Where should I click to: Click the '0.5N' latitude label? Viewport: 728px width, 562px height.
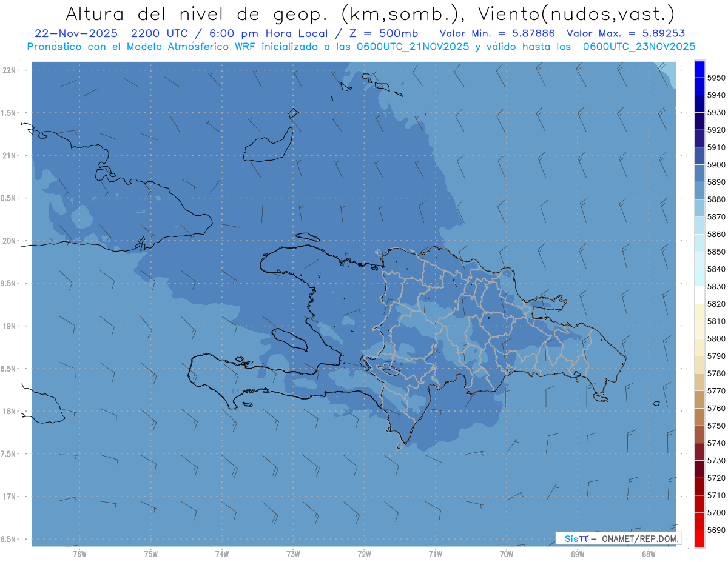(8, 198)
